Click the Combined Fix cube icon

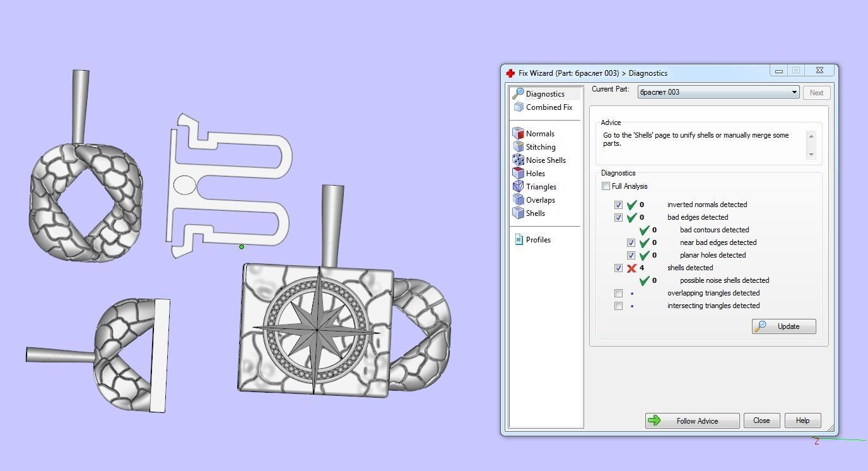click(519, 107)
